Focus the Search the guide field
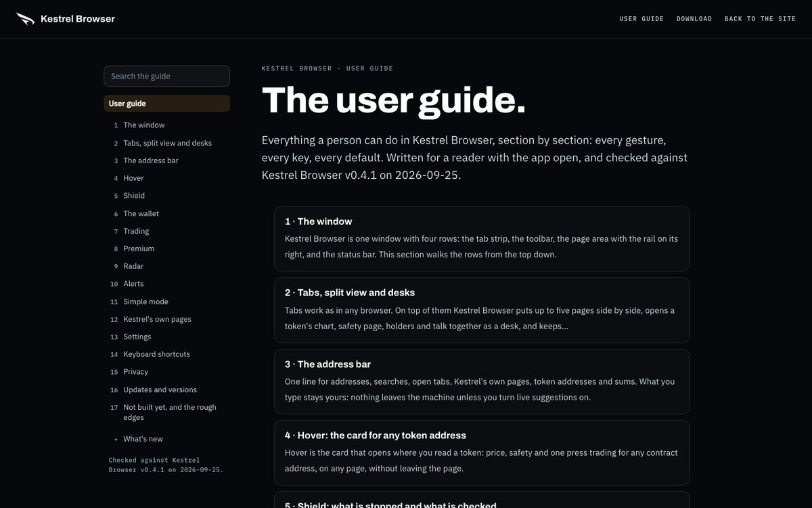The height and width of the screenshot is (508, 812). pyautogui.click(x=166, y=76)
